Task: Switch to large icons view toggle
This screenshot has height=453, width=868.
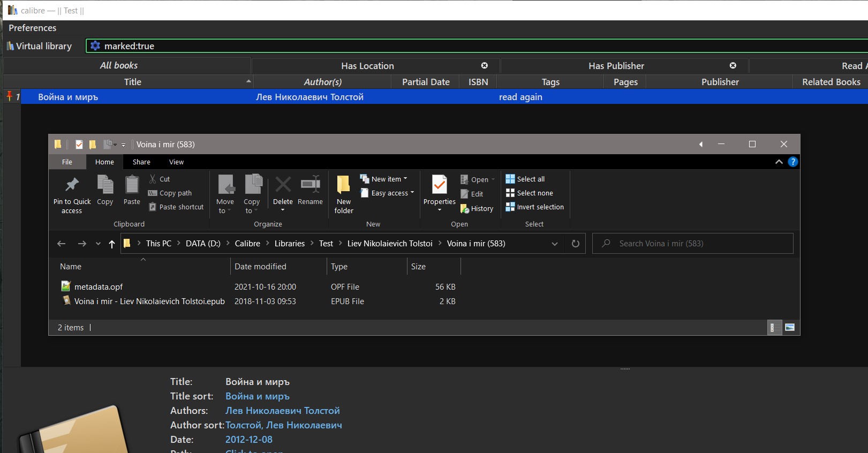Action: click(x=790, y=327)
